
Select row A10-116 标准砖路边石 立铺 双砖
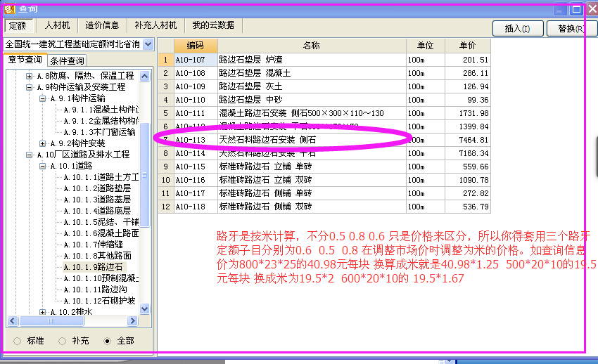pyautogui.click(x=324, y=180)
